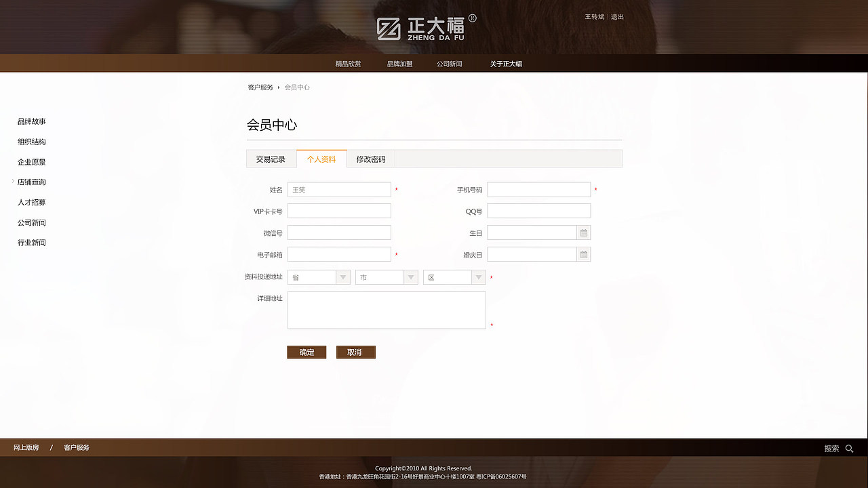The height and width of the screenshot is (488, 868).
Task: Open 网上版房 link in the footer
Action: pos(25,447)
